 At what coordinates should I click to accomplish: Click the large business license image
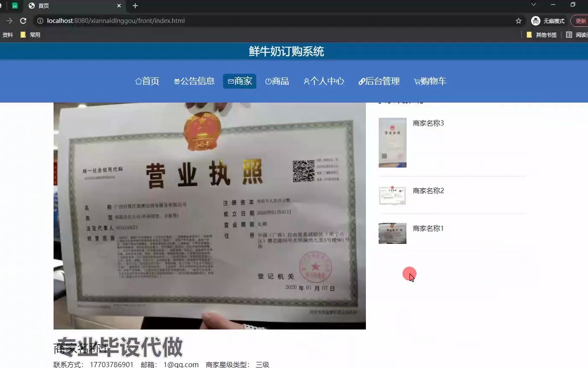[209, 216]
